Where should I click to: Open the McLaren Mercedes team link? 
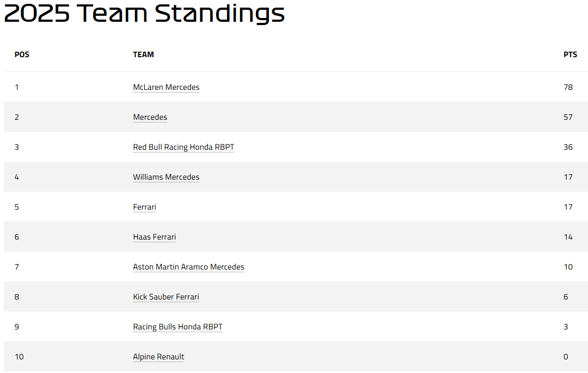(x=166, y=87)
